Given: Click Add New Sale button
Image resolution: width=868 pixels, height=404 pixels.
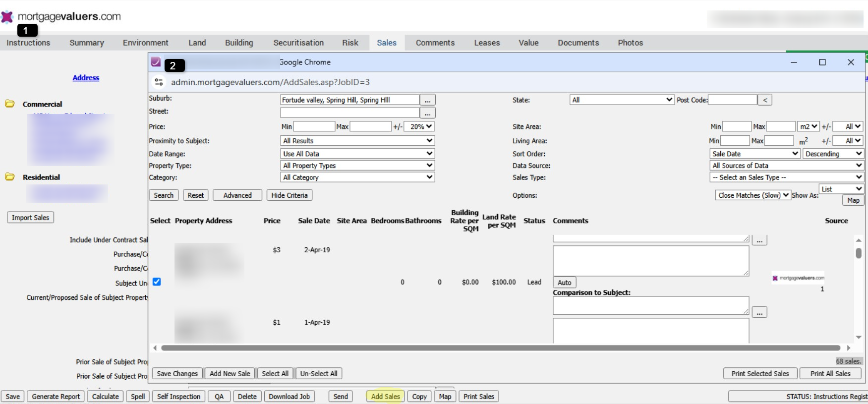Looking at the screenshot, I should (230, 374).
